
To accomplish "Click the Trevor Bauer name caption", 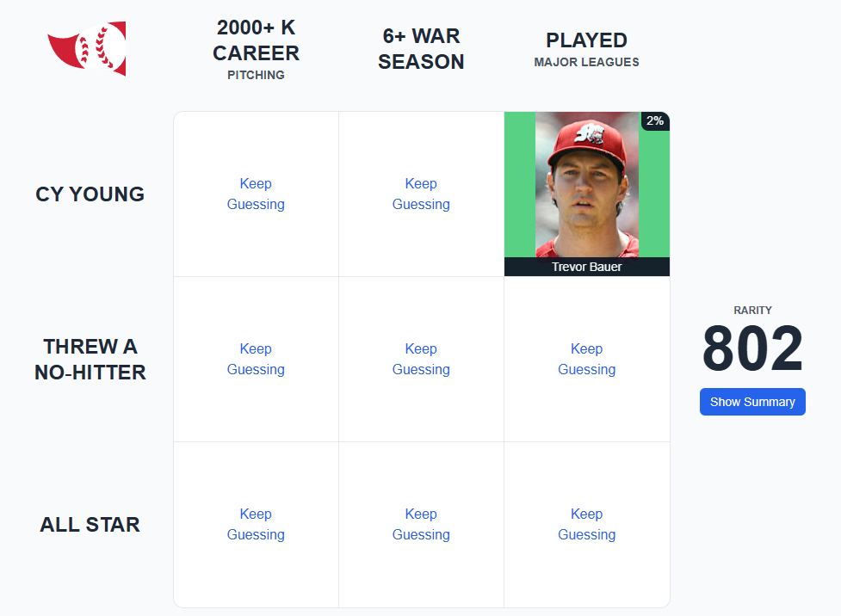I will coord(587,267).
